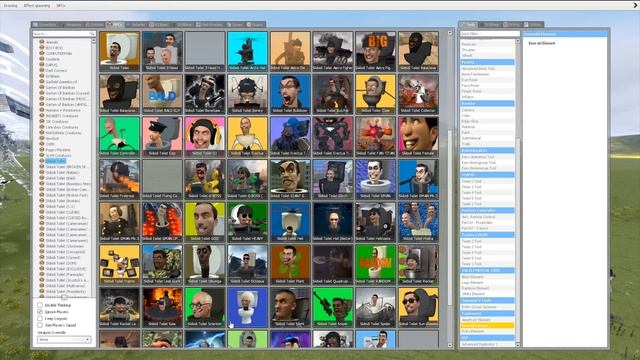
Task: Choose the pink-background Skibidi Toilet Cop icon
Action: pyautogui.click(x=162, y=137)
